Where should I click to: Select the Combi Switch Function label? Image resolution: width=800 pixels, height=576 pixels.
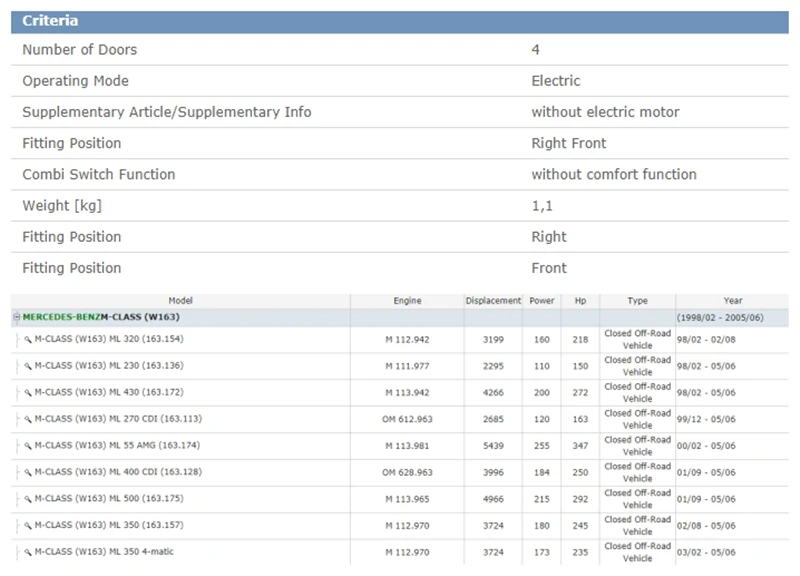98,174
